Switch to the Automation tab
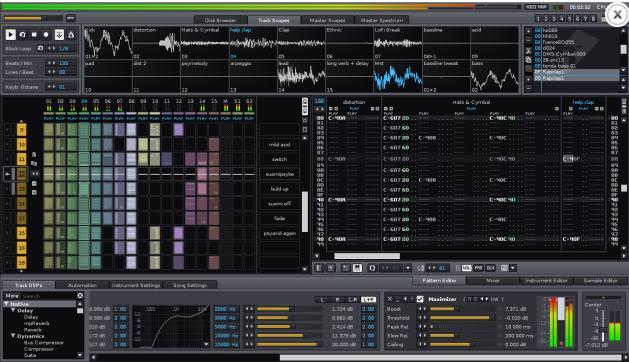 pos(82,285)
